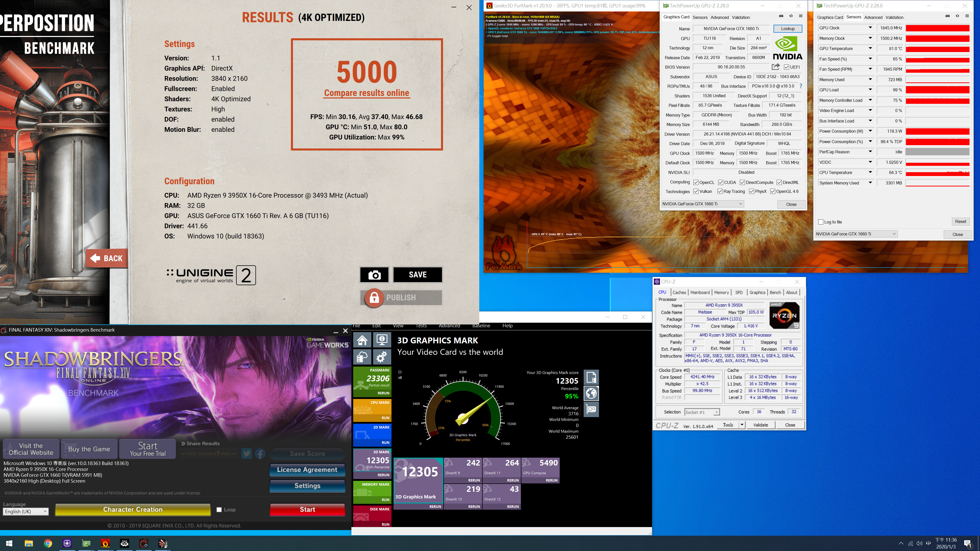
Task: Open Windows notification center icon
Action: pos(968,544)
